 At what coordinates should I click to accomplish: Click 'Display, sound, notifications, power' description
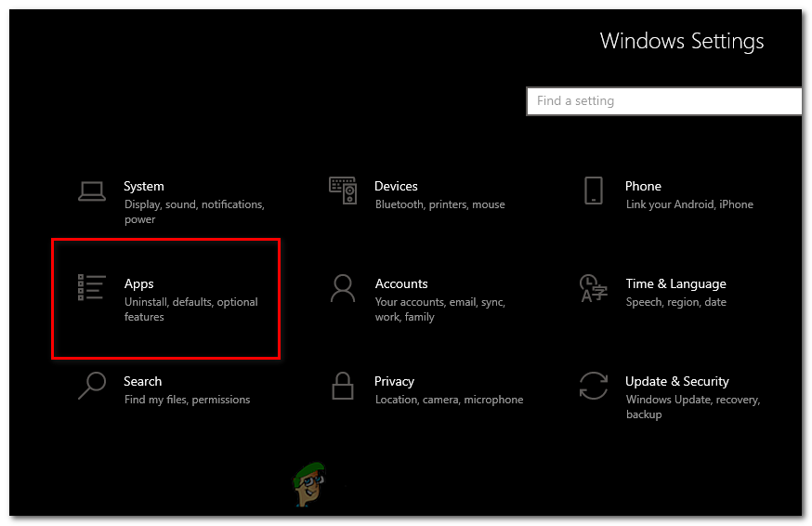[x=194, y=212]
